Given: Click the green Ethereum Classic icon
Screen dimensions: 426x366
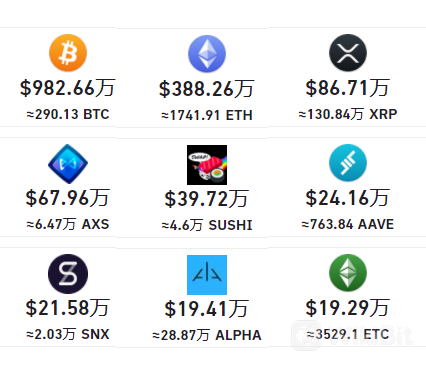Looking at the screenshot, I should point(348,273).
